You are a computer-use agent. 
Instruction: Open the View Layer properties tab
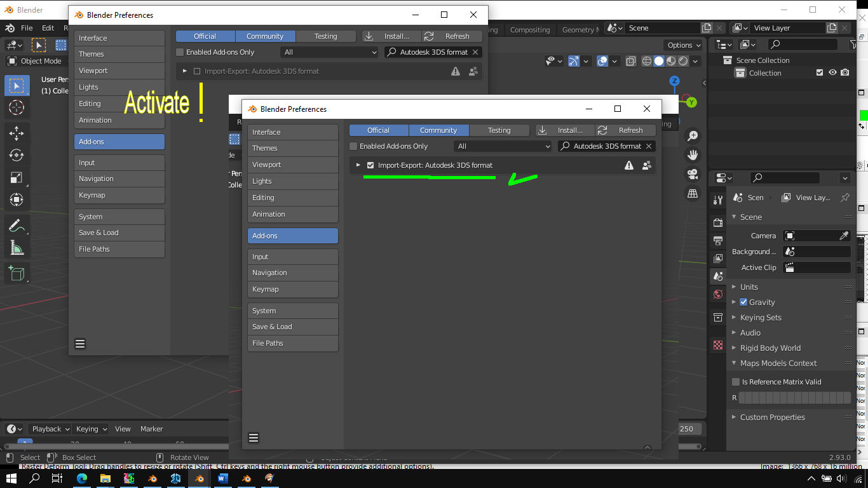click(718, 259)
